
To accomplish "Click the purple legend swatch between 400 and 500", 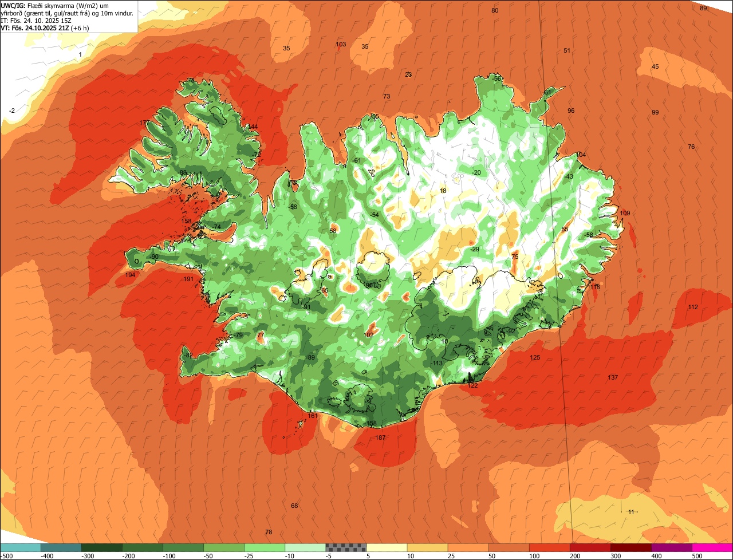I will tap(672, 547).
